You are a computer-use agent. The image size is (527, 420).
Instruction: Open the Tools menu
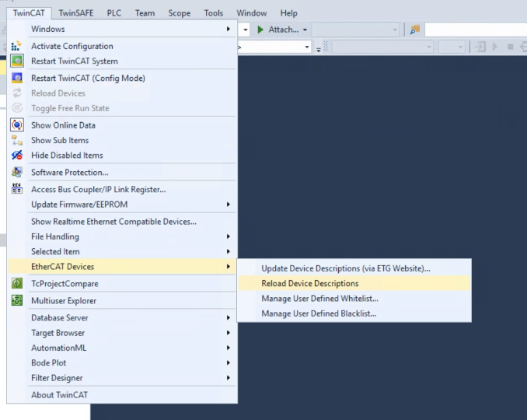click(214, 13)
